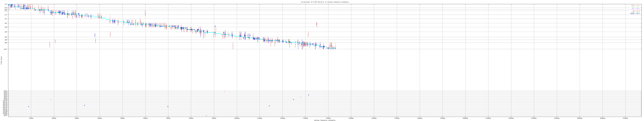Click the FHCRC legend square marker
Viewport: 644px width, 121px height.
click(637, 14)
